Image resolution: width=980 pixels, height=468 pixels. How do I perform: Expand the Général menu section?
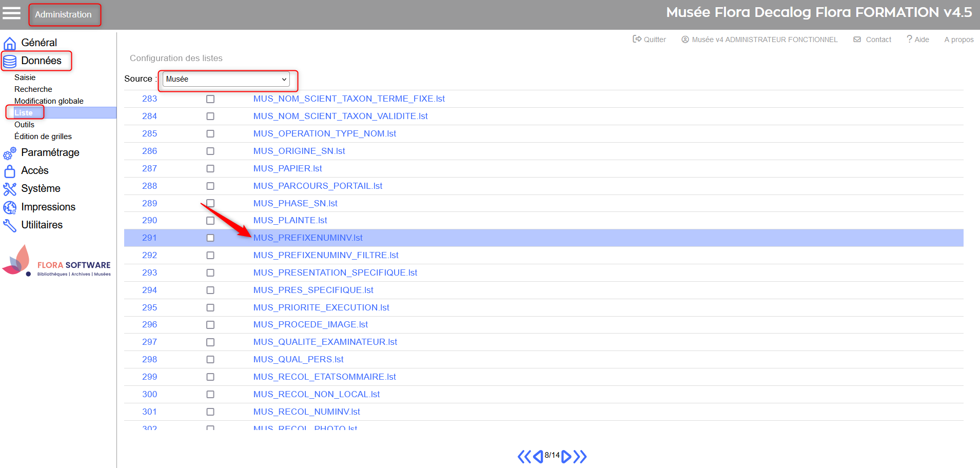point(39,43)
